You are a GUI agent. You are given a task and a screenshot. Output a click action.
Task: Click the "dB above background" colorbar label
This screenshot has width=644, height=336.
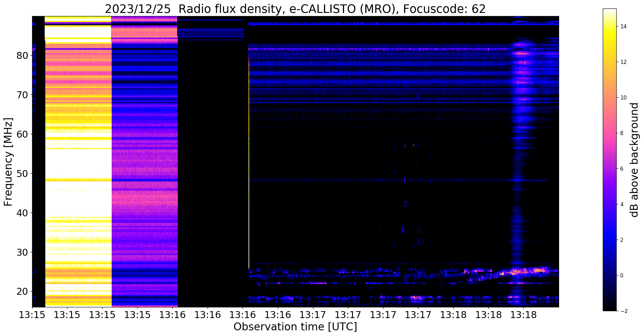(635, 160)
